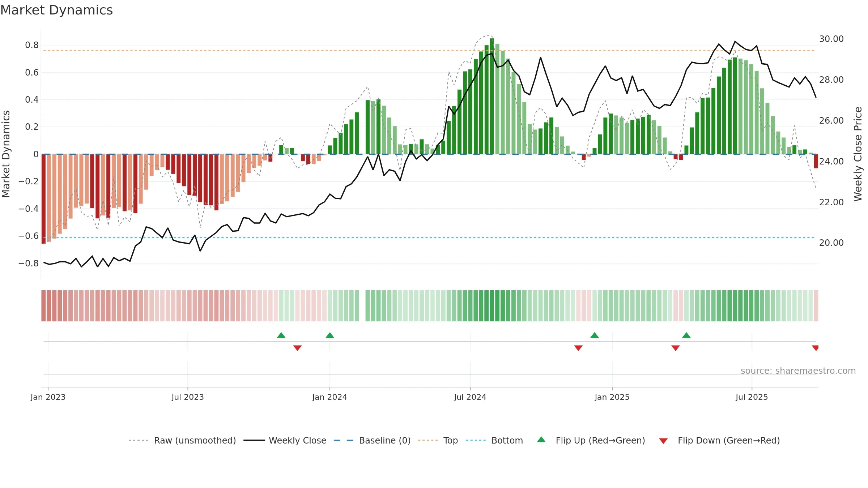This screenshot has height=488, width=868.
Task: Click the 20.00 price axis label
Action: click(831, 243)
